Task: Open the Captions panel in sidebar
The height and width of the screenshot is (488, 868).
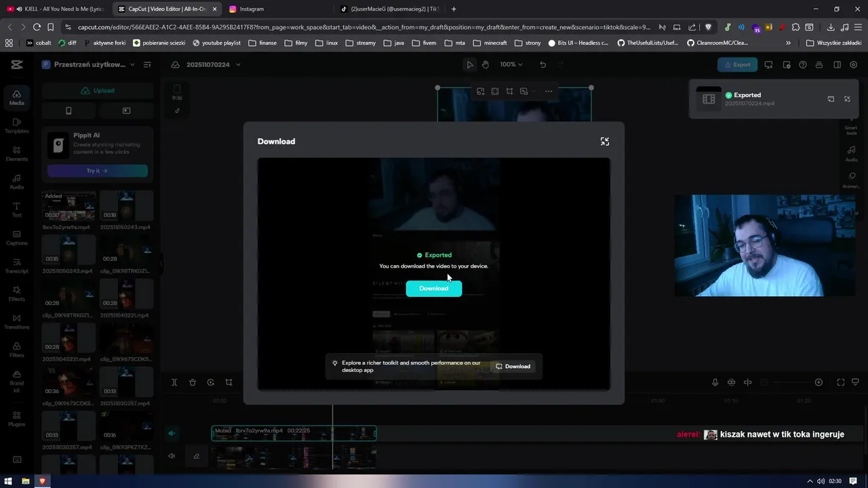Action: click(x=17, y=238)
